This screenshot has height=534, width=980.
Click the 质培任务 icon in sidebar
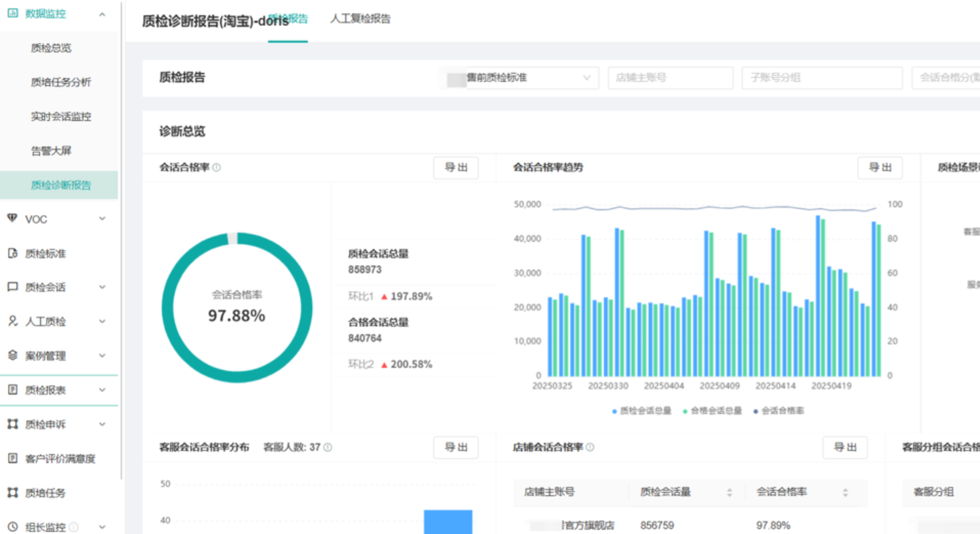[x=12, y=492]
